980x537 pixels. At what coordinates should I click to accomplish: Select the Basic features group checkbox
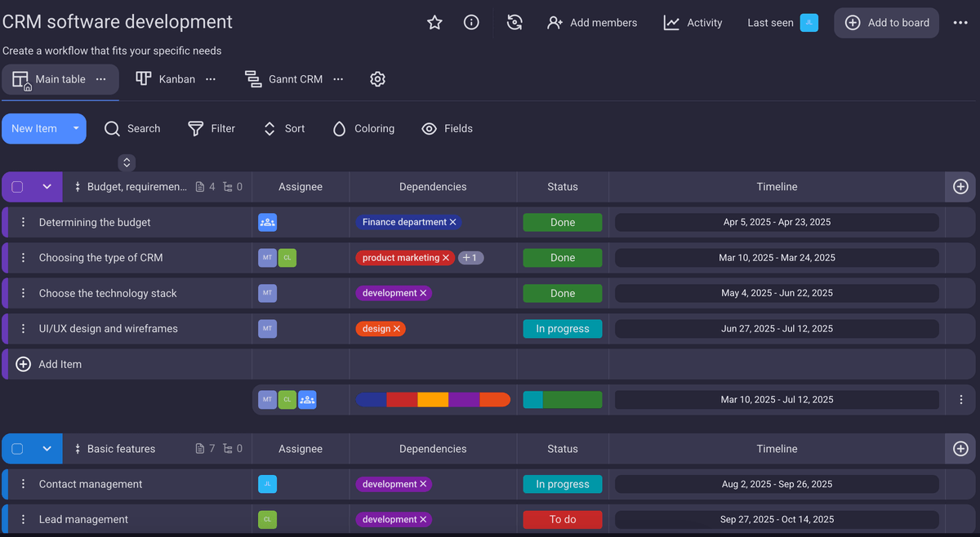click(x=17, y=449)
